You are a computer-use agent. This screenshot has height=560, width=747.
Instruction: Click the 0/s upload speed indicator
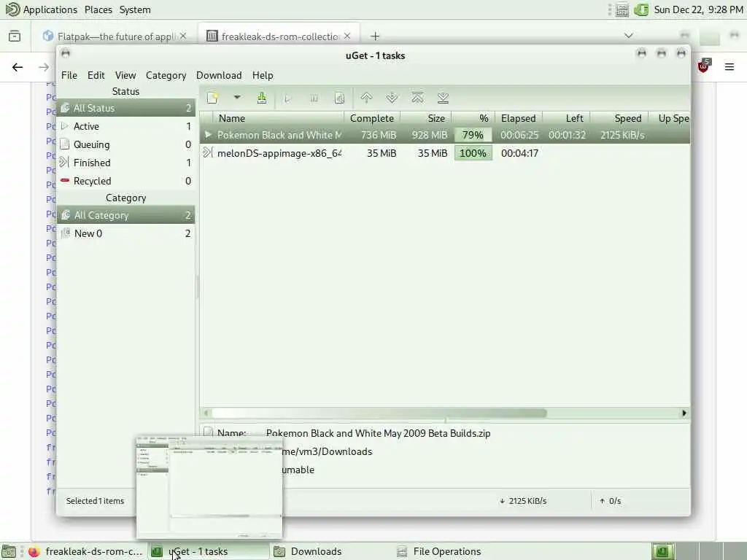(x=611, y=501)
